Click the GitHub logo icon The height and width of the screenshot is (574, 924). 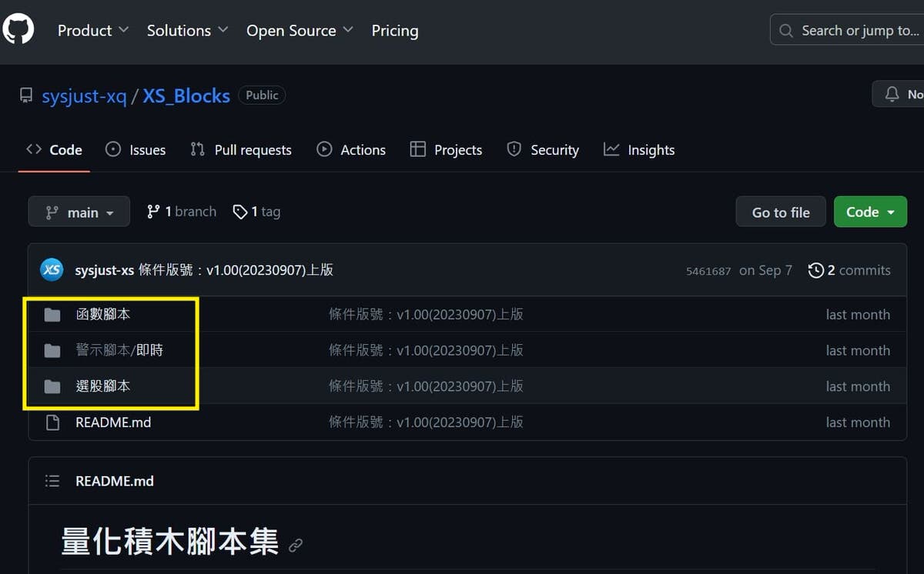[18, 30]
